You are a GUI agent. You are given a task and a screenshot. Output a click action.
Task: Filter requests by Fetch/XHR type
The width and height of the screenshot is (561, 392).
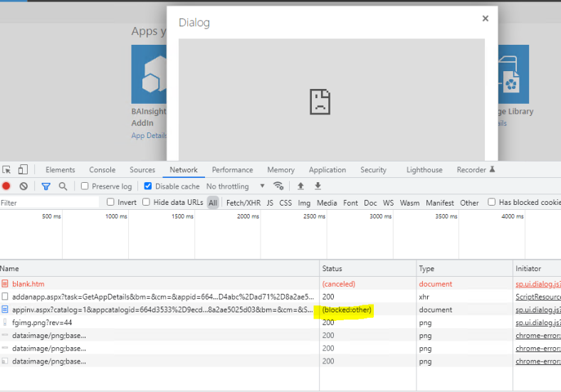tap(243, 203)
